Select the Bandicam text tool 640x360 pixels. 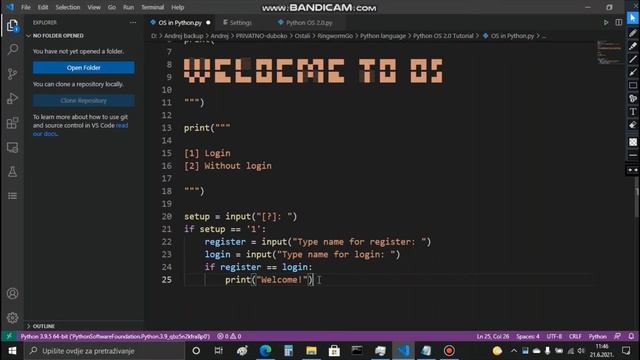[633, 111]
